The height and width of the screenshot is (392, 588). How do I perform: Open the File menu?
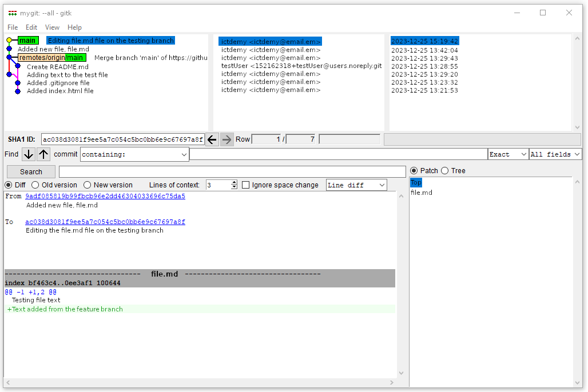12,27
